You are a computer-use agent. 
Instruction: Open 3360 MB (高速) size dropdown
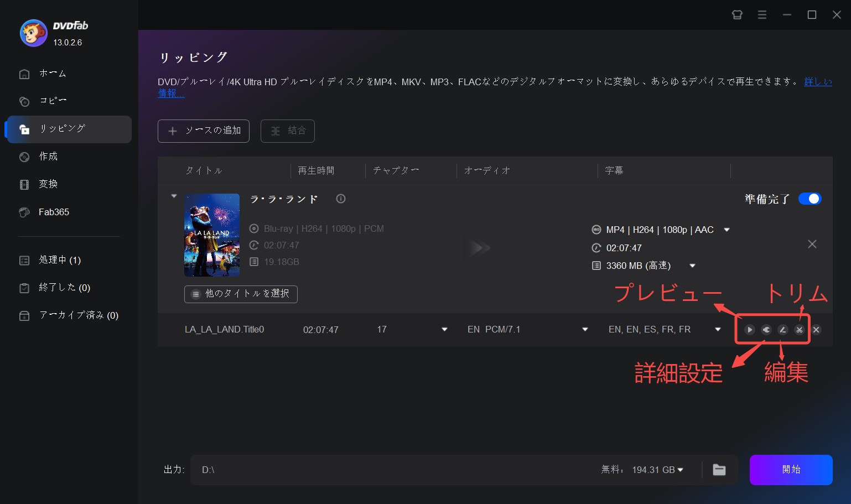coord(692,266)
